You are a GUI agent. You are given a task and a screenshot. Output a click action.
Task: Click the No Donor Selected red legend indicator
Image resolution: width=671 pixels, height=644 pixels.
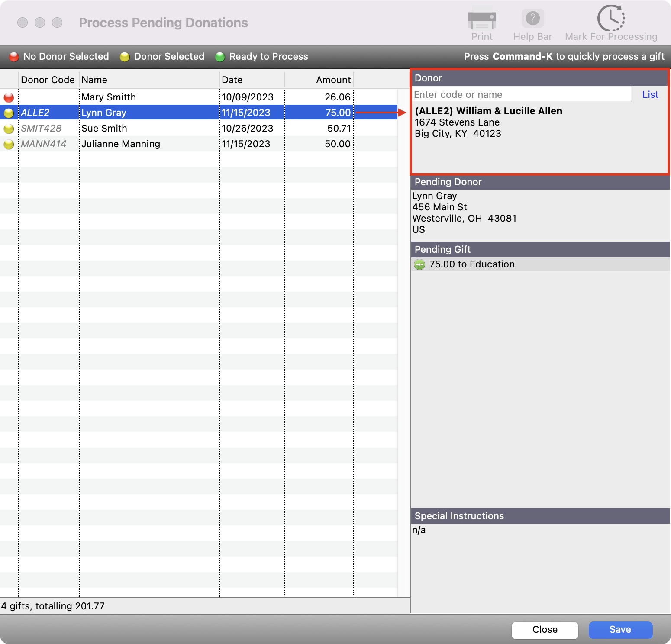[x=14, y=56]
